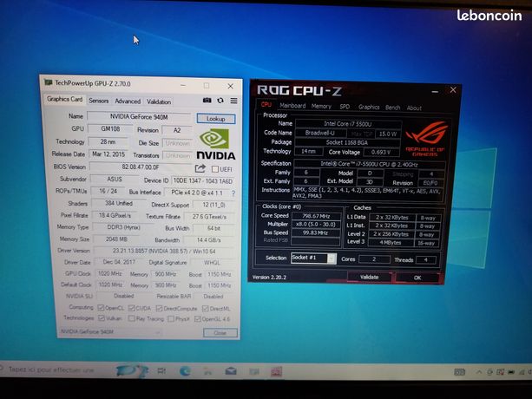Screen dimensions: 532x399
Task: Open the Mainboard tab in CPU-Z
Action: tap(292, 106)
